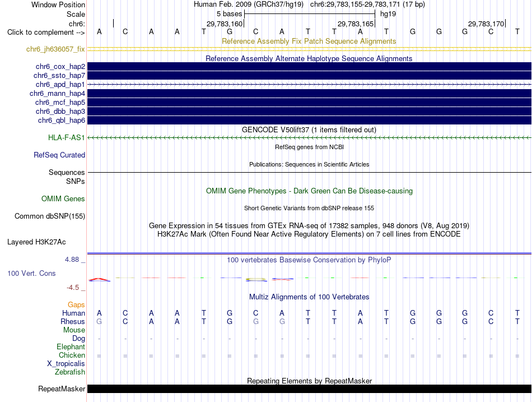The image size is (532, 402).
Task: Open 'Reference Assembly Fix Patch Sequence Alignments' title
Action: point(309,41)
